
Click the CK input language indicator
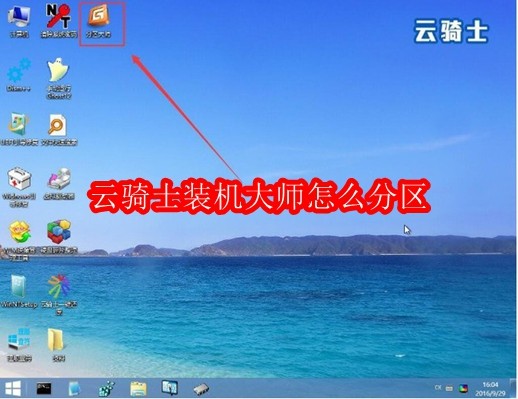click(438, 388)
